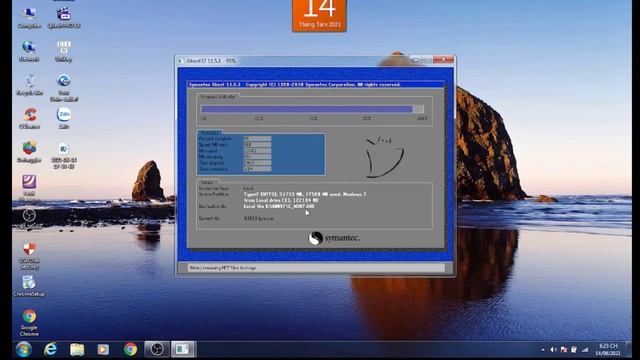Open the Ghost32 window system menu icon
Viewport: 640px width, 360px height.
181,61
